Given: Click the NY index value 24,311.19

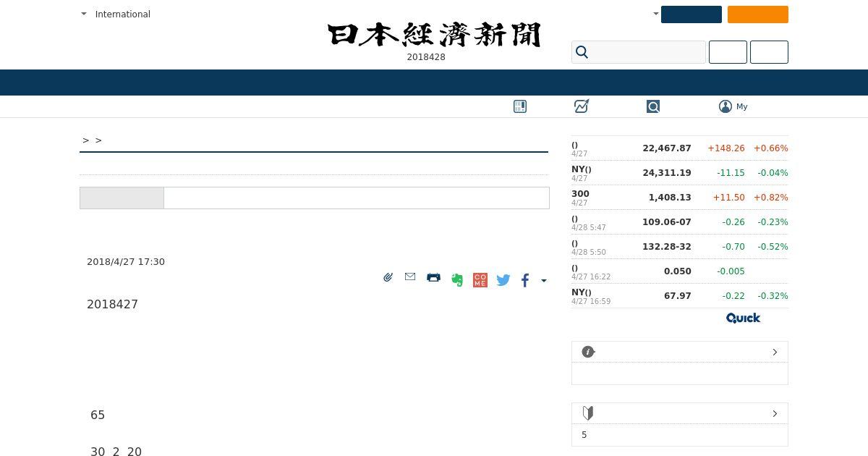Looking at the screenshot, I should (x=667, y=172).
